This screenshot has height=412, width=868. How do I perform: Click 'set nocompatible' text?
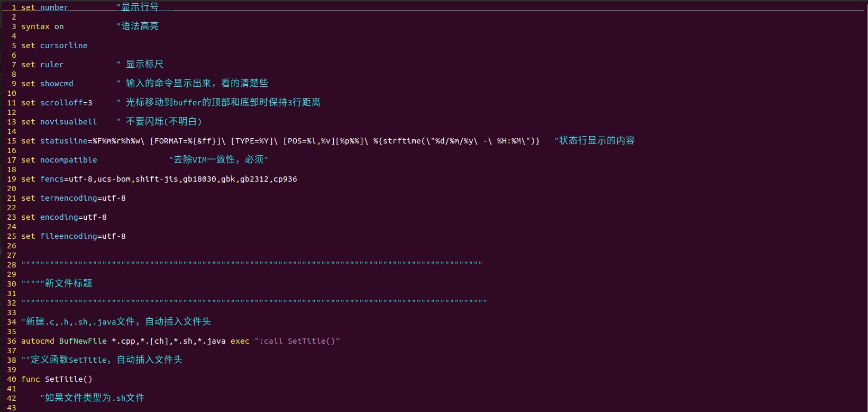[x=59, y=160]
